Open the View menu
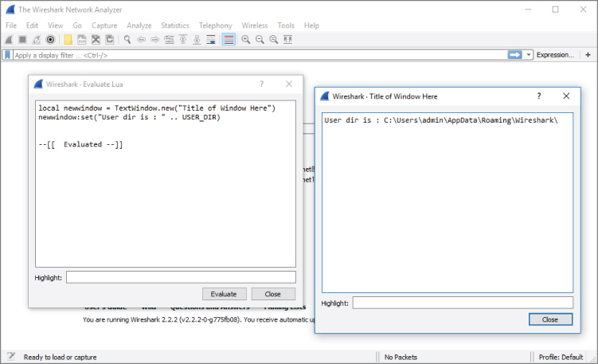The width and height of the screenshot is (598, 364). pos(55,25)
